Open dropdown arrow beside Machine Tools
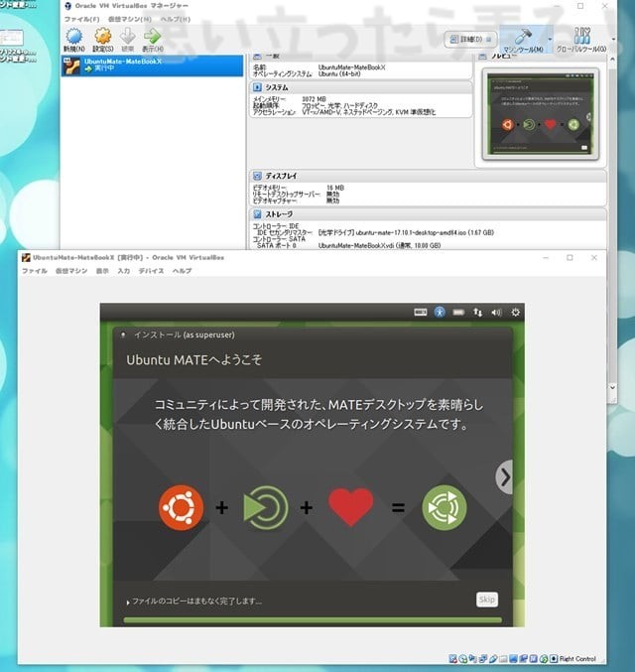Viewport: 635px width, 672px height. (550, 39)
